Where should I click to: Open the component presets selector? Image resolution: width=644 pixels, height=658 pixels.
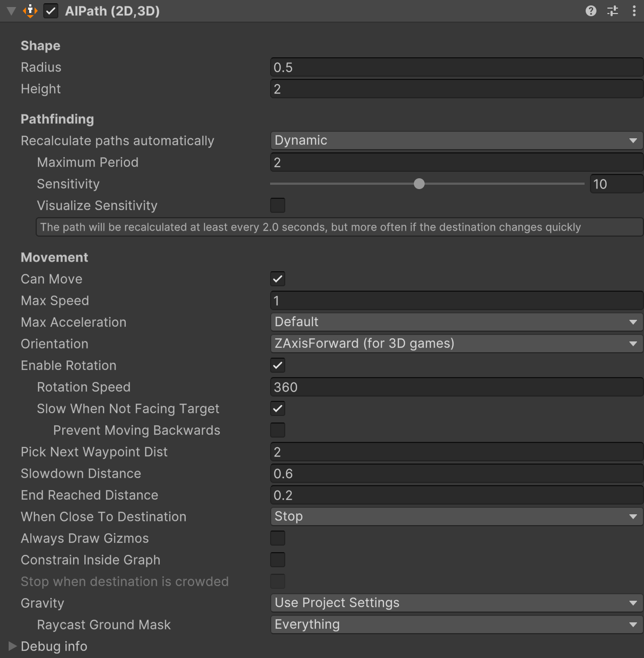(x=612, y=11)
